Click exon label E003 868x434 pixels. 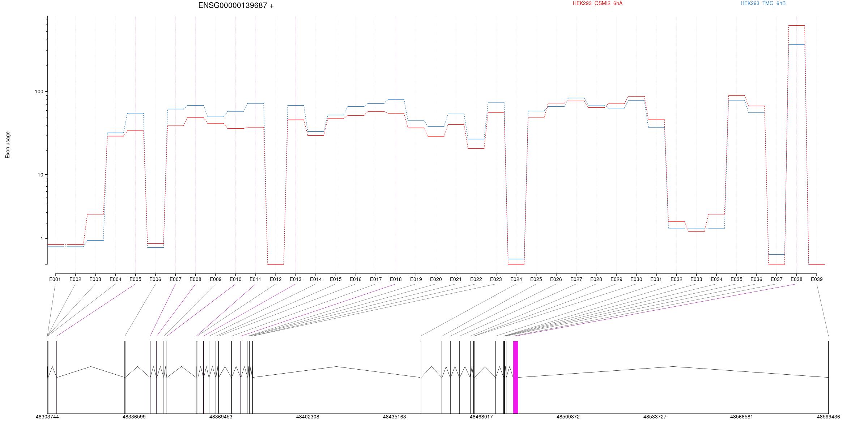pos(95,279)
